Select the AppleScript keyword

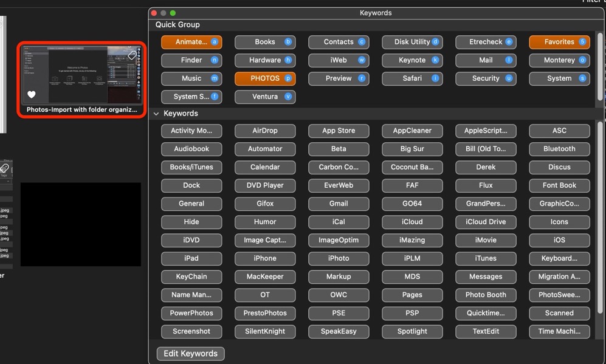tap(486, 131)
